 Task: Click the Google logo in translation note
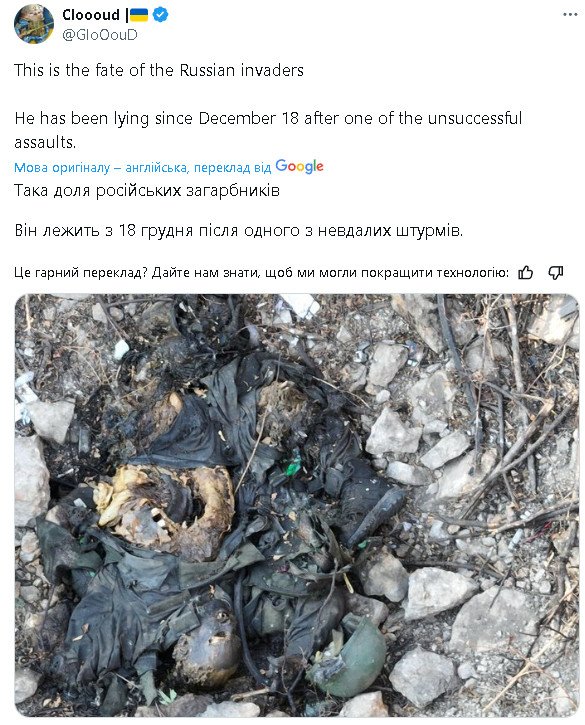coord(299,166)
